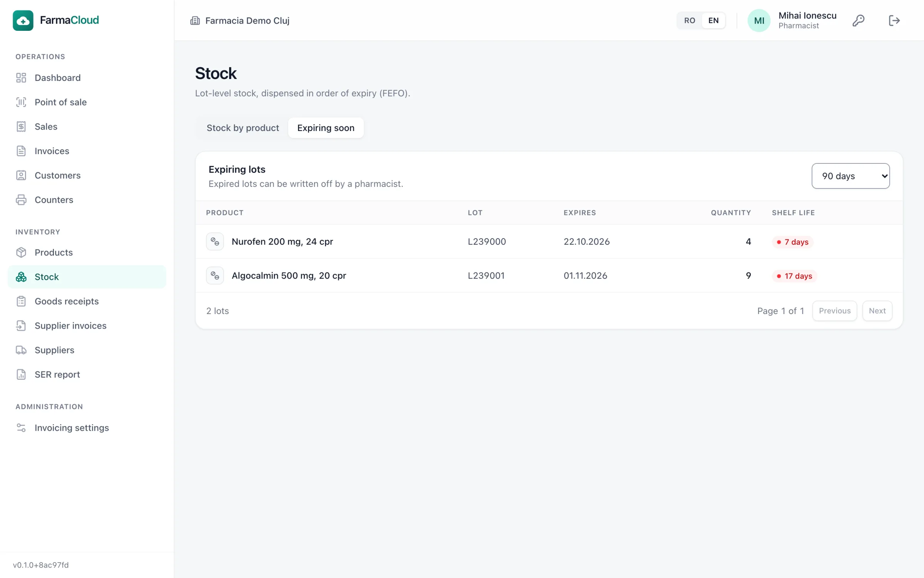Screen dimensions: 924x578
Task: Click the Farmacia Demo Cluj pharmacy name
Action: coord(247,21)
